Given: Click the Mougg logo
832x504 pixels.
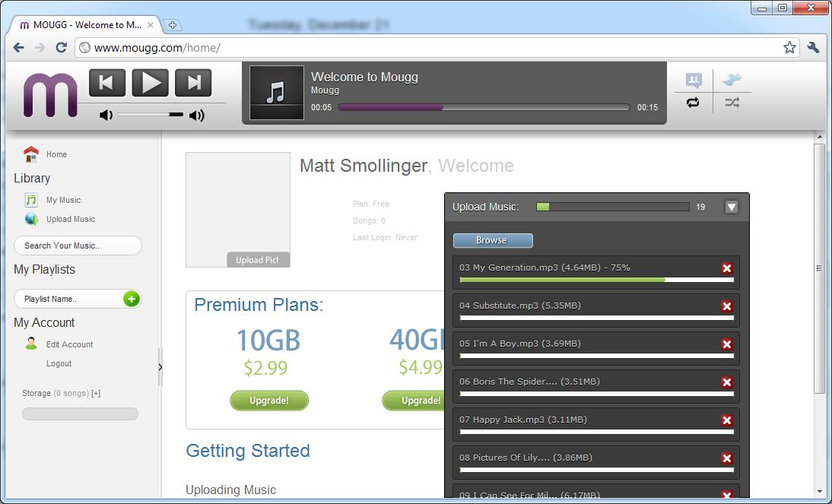Looking at the screenshot, I should coord(50,95).
